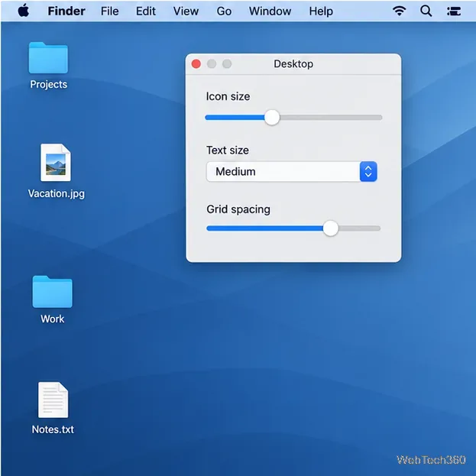Select the Projects folder icon
Screen dimensions: 476x476
(x=48, y=57)
